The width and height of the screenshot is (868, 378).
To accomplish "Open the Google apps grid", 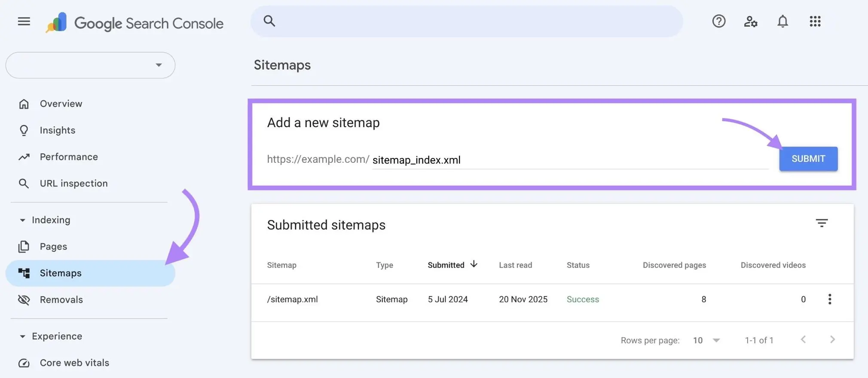I will tap(815, 21).
